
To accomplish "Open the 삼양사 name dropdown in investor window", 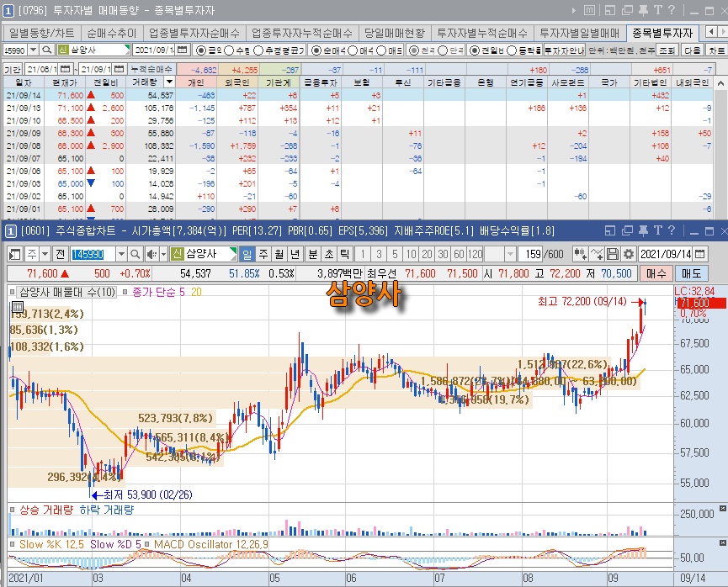I will (127, 50).
